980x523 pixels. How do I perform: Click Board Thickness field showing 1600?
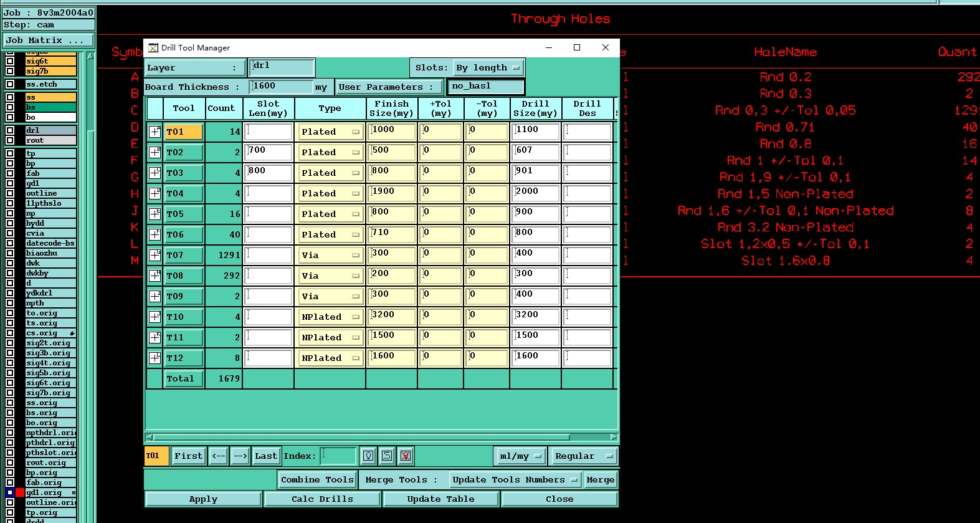pos(281,87)
